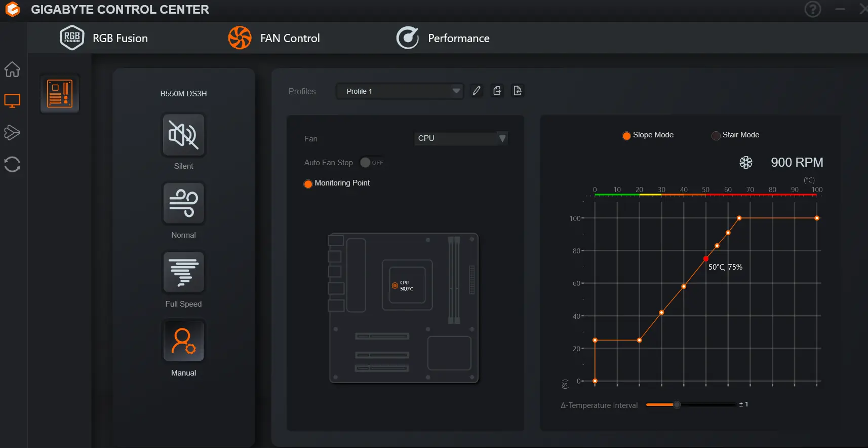Select the monitor icon in the sidebar
Viewport: 868px width, 448px height.
pyautogui.click(x=12, y=101)
